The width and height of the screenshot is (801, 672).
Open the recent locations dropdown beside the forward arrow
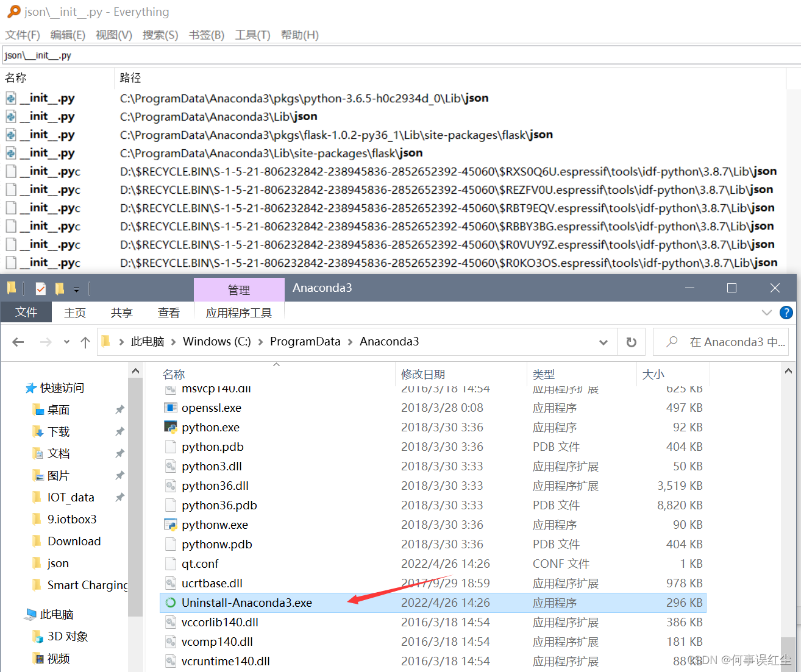click(x=66, y=342)
